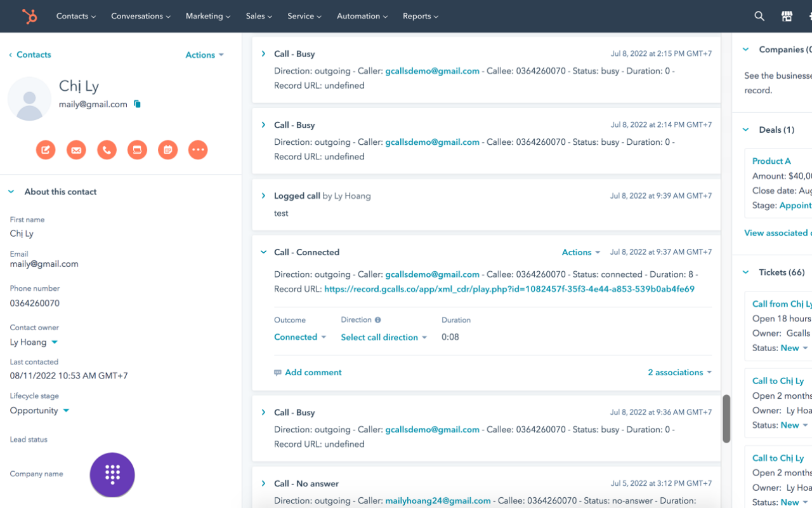Open the Sales menu
Viewport: 812px width, 508px height.
[259, 17]
